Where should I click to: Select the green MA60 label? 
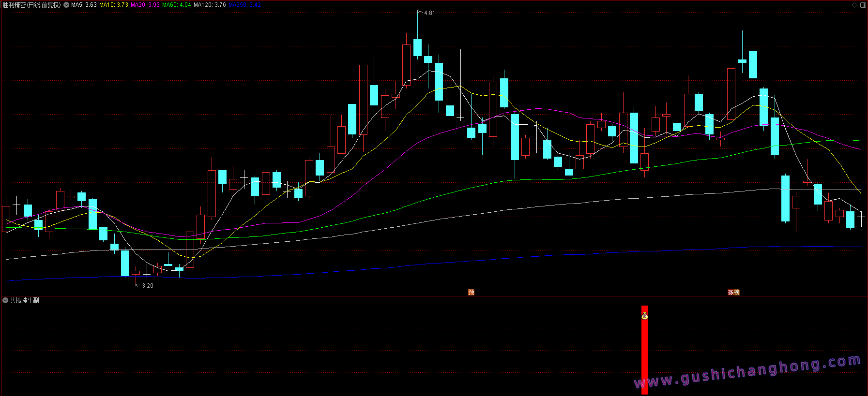click(176, 5)
